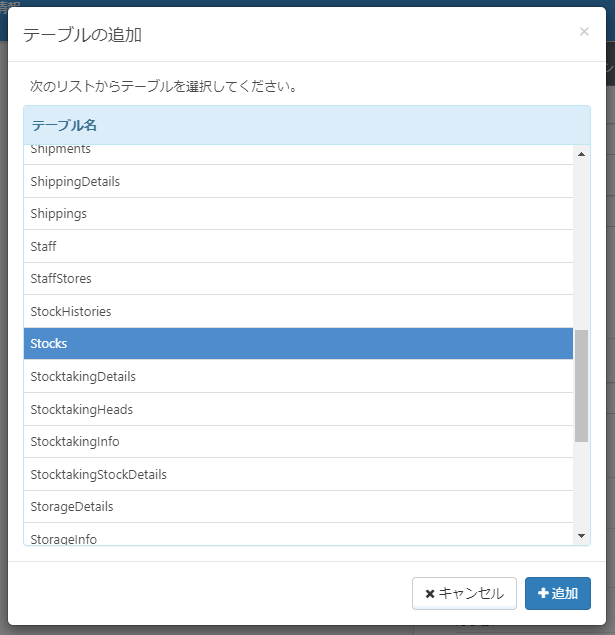Select the StocktakingInfo table row
The height and width of the screenshot is (635, 615).
298,441
